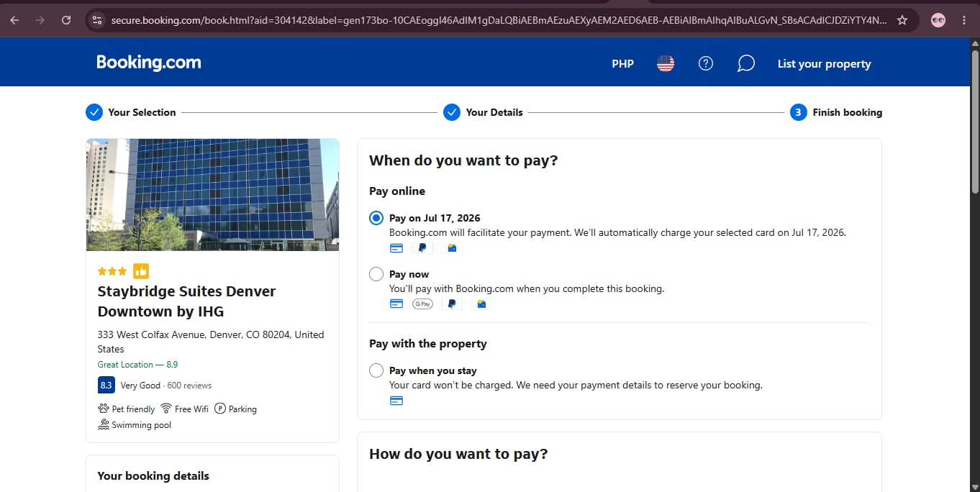Click the hotel building photo thumbnail
Viewport: 980px width, 492px height.
click(x=212, y=195)
